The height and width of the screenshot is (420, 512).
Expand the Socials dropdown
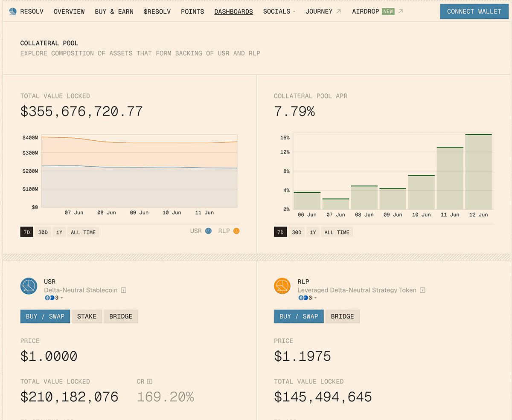(279, 12)
